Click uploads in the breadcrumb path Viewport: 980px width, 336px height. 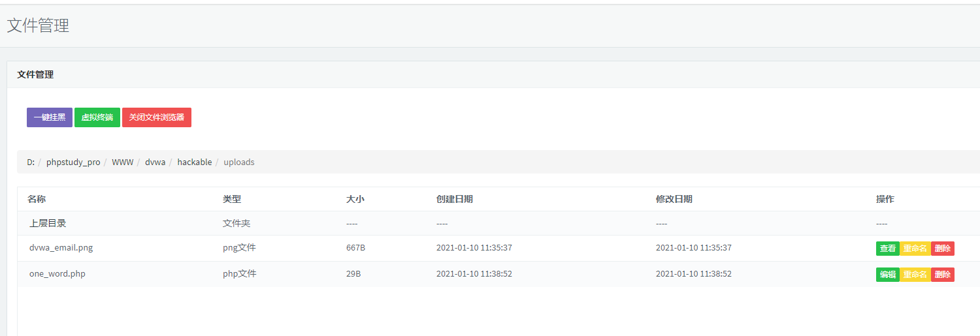[x=239, y=162]
